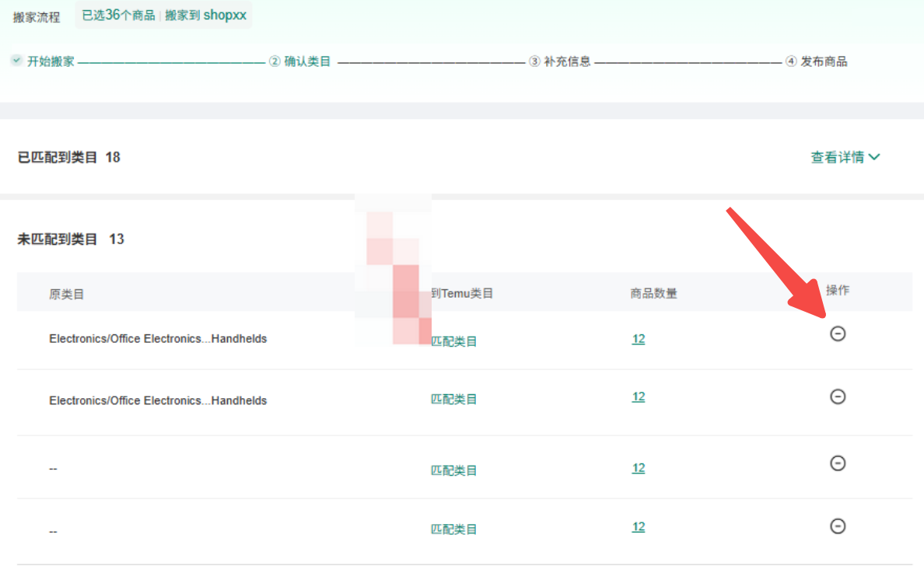
Task: Click the 搬家到 shopxx label
Action: tap(205, 16)
